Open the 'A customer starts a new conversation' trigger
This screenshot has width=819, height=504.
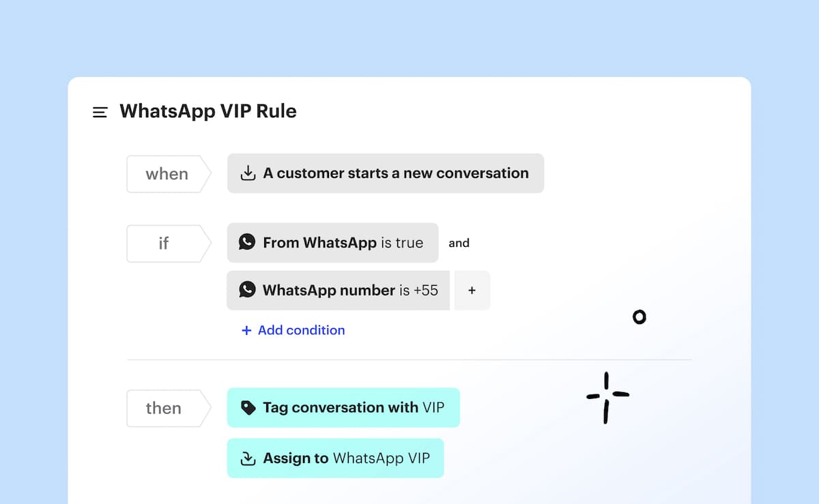tap(395, 173)
